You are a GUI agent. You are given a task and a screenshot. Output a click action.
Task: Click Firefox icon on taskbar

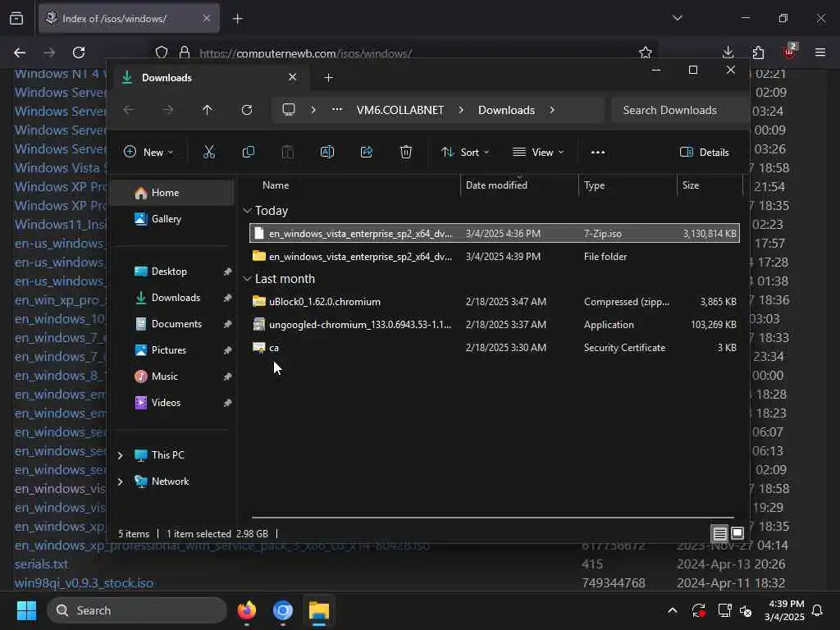[x=247, y=610]
